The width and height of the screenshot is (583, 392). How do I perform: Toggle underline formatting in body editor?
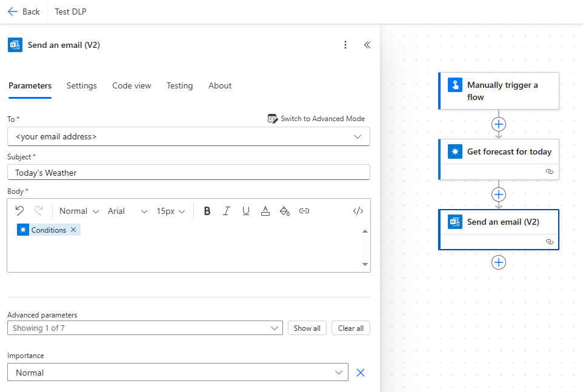pyautogui.click(x=246, y=211)
